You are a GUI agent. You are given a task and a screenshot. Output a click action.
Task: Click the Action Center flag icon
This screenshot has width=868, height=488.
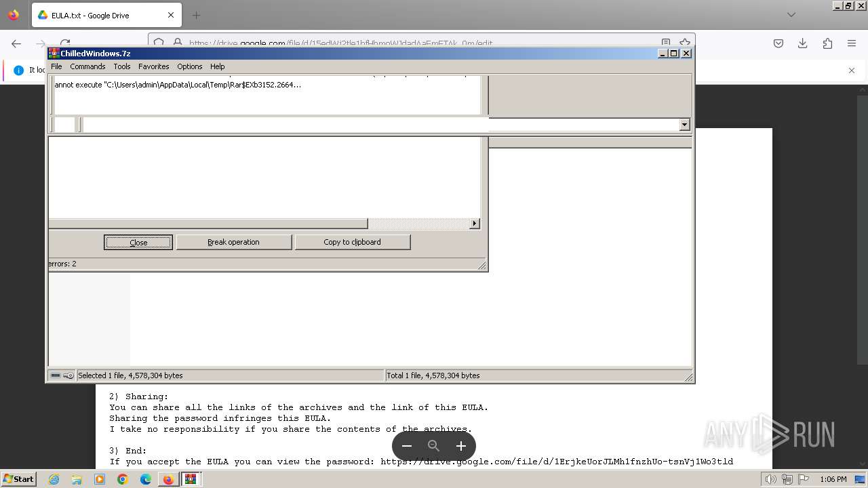[804, 479]
